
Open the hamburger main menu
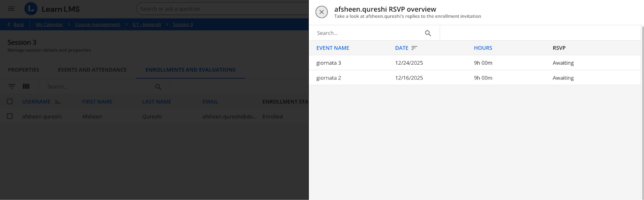coord(11,9)
